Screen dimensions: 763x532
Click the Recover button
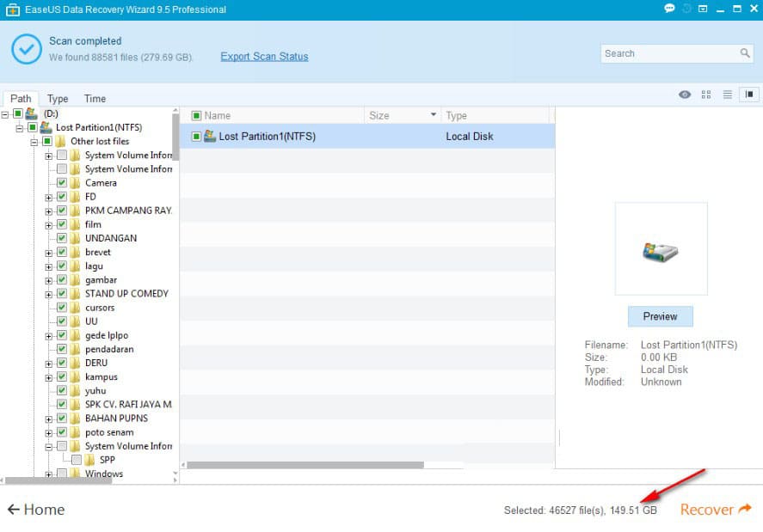(716, 509)
